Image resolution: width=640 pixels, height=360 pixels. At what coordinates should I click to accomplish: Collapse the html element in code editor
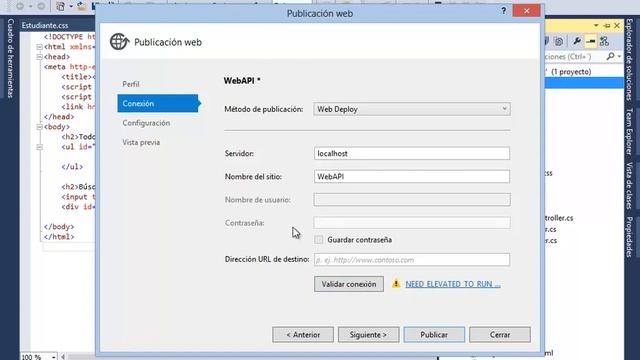40,47
